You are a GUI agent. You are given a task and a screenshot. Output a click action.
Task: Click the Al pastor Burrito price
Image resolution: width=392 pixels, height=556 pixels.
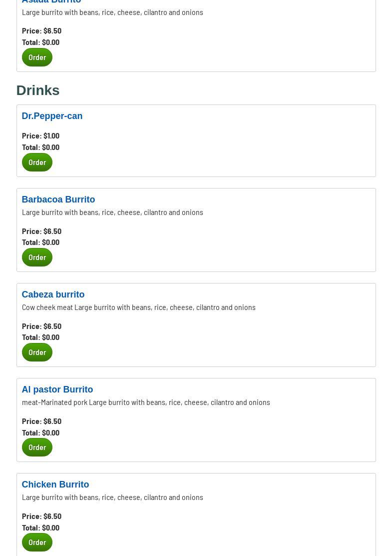(41, 421)
